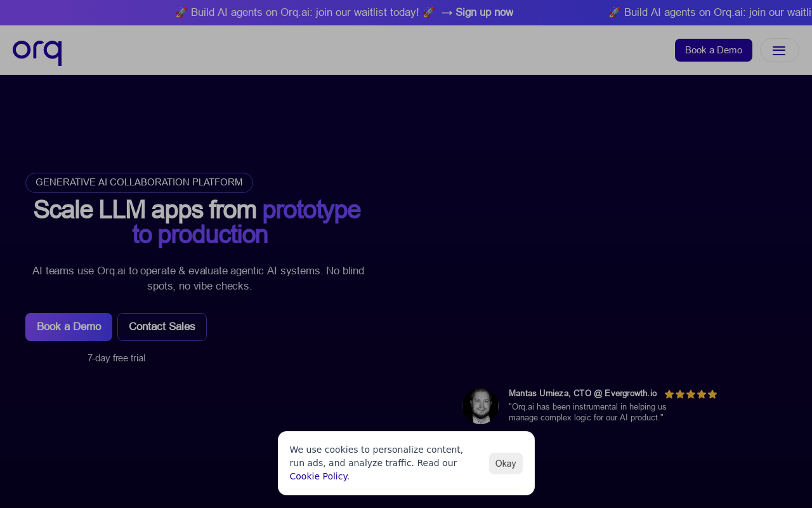The image size is (812, 508).
Task: Open the Cookie Policy link
Action: 318,476
